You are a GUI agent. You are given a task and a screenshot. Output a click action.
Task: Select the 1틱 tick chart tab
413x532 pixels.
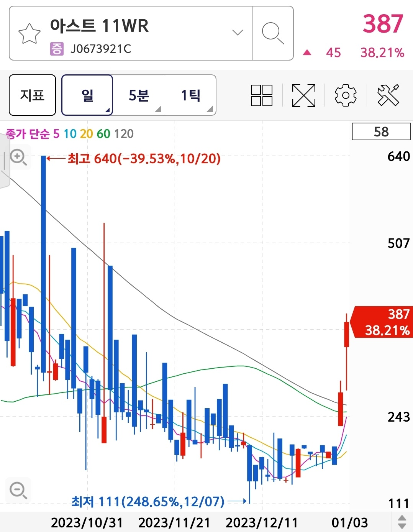(x=190, y=95)
